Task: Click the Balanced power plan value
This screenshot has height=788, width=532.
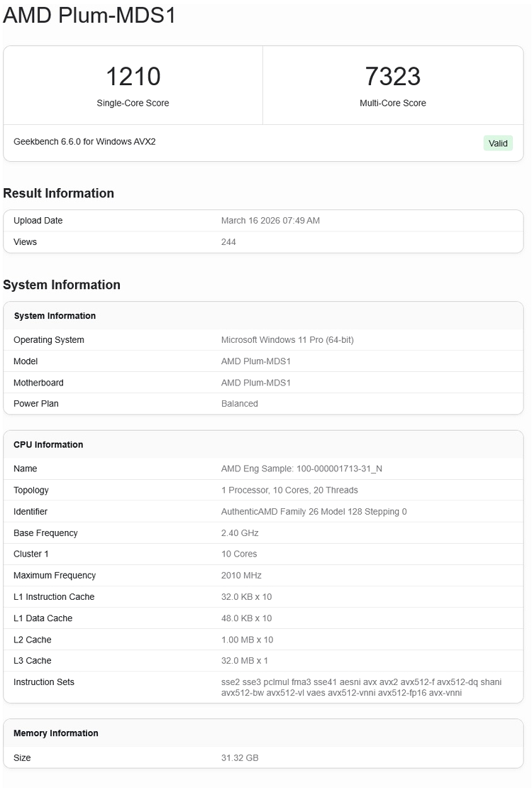Action: (x=240, y=404)
